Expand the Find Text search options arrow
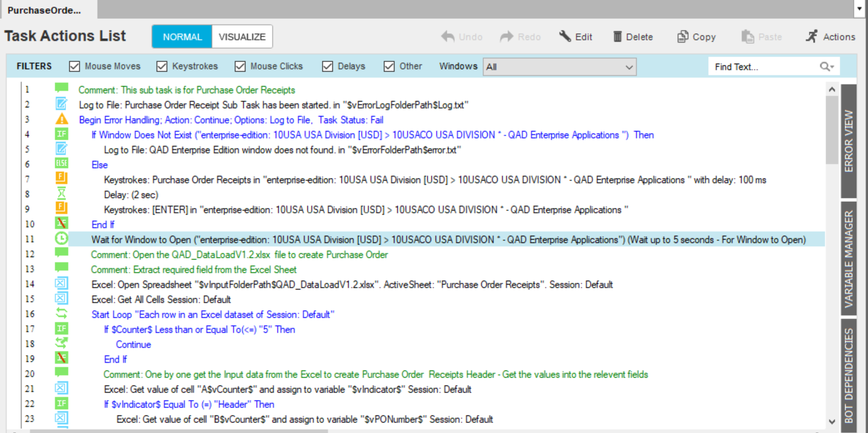Viewport: 868px width, 433px height. [827, 67]
